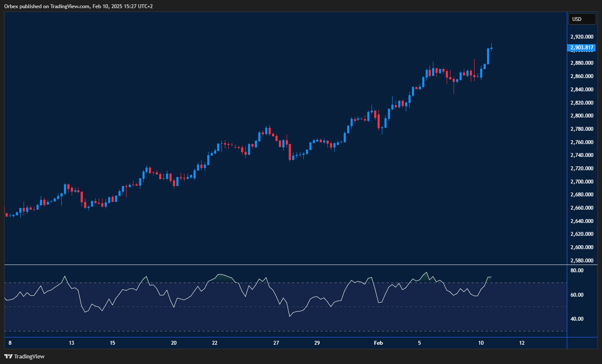Click the future date label 12
Screen dimensions: 602x364
[x=522, y=343]
